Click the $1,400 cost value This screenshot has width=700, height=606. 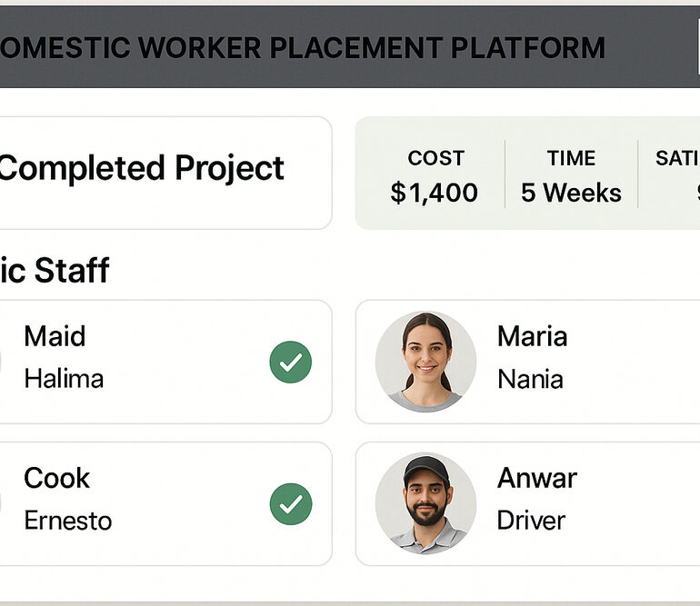435,193
